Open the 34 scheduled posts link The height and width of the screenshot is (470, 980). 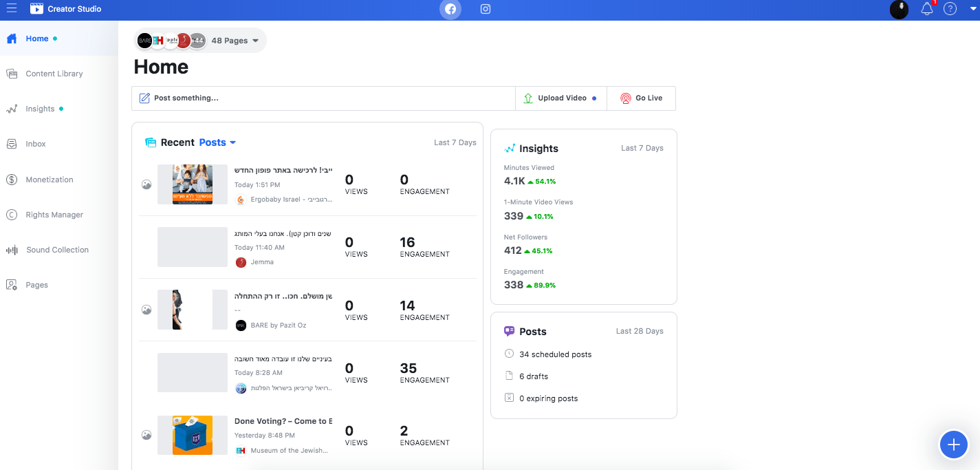tap(555, 354)
